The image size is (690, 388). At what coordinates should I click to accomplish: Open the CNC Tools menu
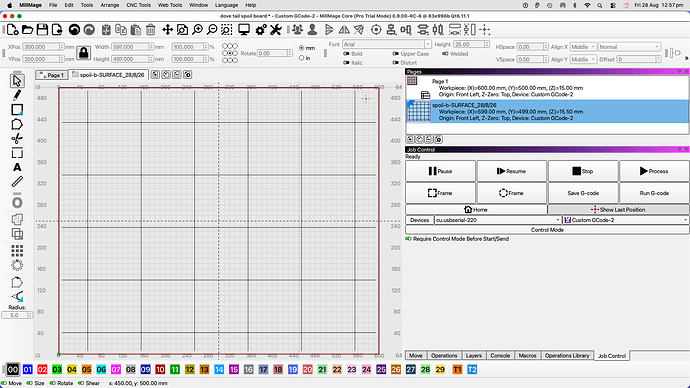point(138,5)
